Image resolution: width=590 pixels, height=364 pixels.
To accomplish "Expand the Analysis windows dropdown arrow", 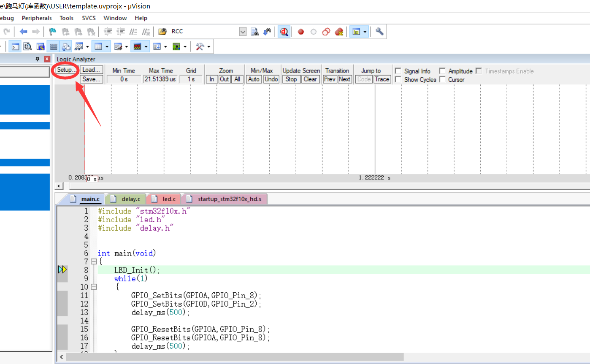I will coord(146,46).
